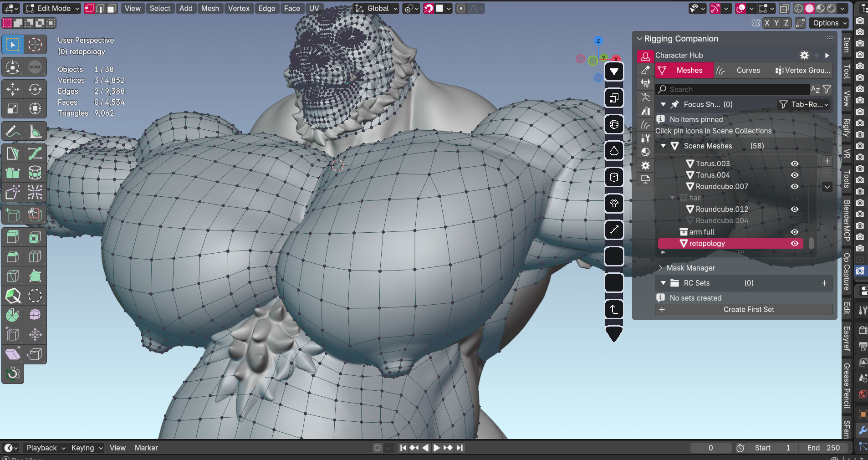This screenshot has width=868, height=460.
Task: Select the Loop Cut tool
Action: [35, 256]
